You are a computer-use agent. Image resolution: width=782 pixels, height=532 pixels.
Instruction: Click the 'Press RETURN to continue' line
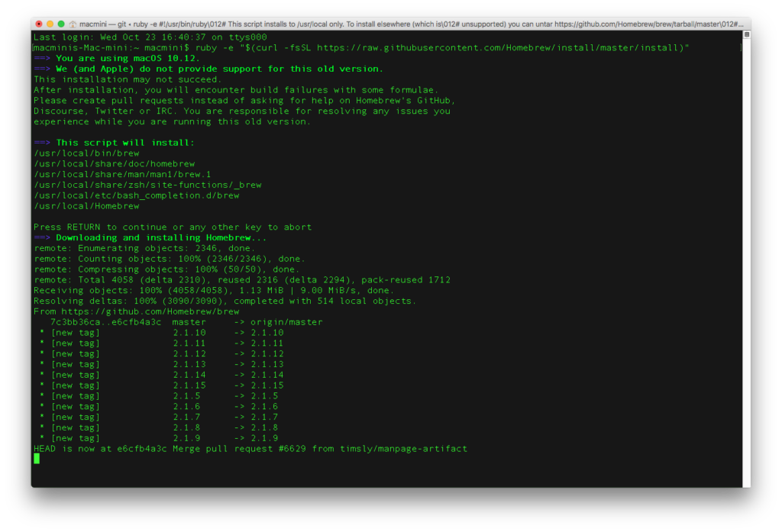pyautogui.click(x=173, y=227)
